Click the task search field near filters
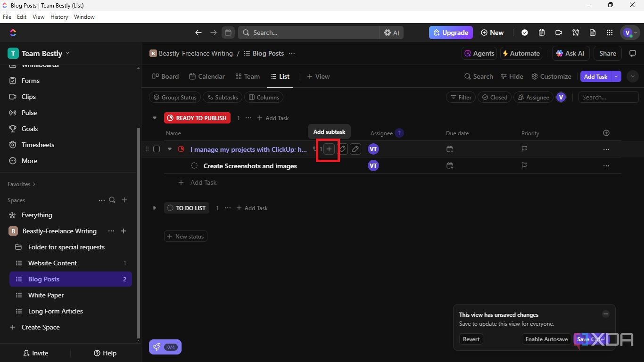Screen dimensions: 644x362 click(608, 97)
